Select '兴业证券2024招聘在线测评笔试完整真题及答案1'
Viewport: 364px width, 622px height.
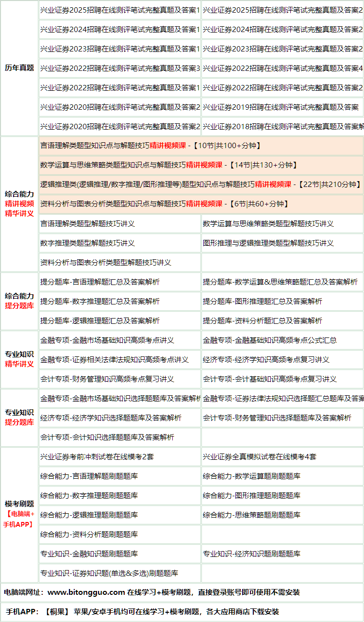(x=120, y=30)
